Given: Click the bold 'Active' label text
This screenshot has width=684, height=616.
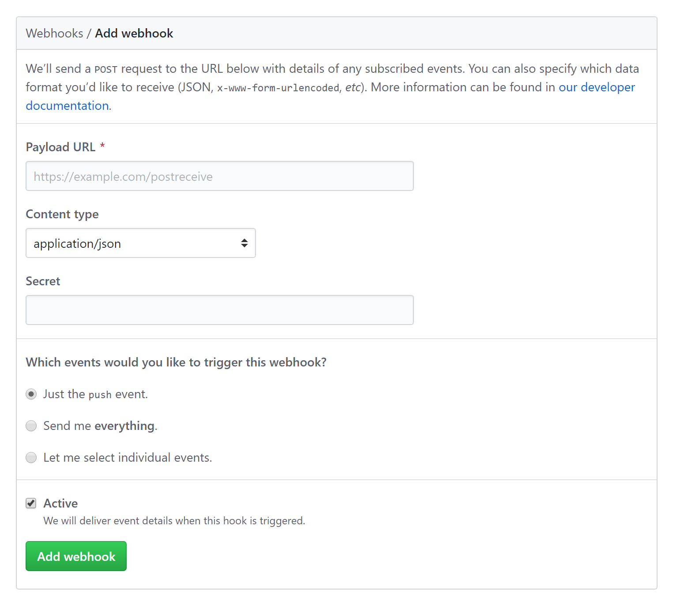Looking at the screenshot, I should tap(60, 503).
